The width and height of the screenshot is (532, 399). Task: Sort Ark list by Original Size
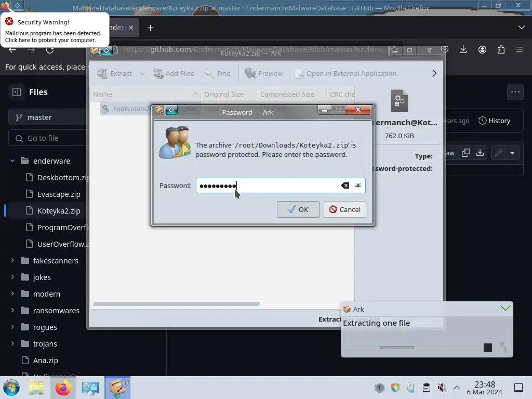[x=229, y=95]
